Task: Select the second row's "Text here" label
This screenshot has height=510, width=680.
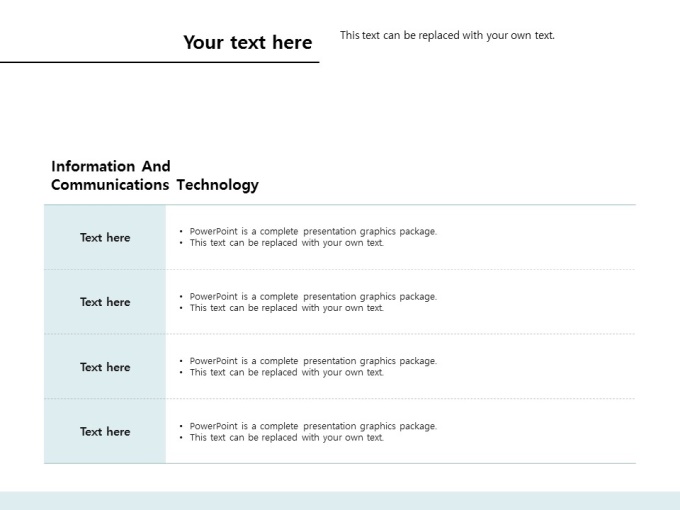Action: pos(105,302)
